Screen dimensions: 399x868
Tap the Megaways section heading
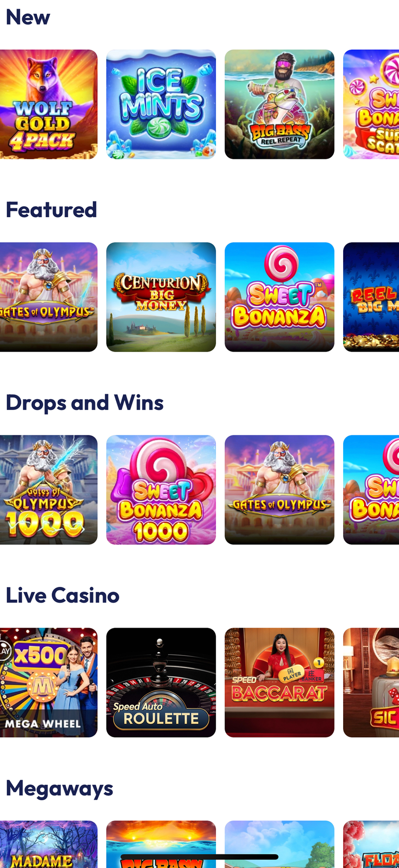[60, 789]
